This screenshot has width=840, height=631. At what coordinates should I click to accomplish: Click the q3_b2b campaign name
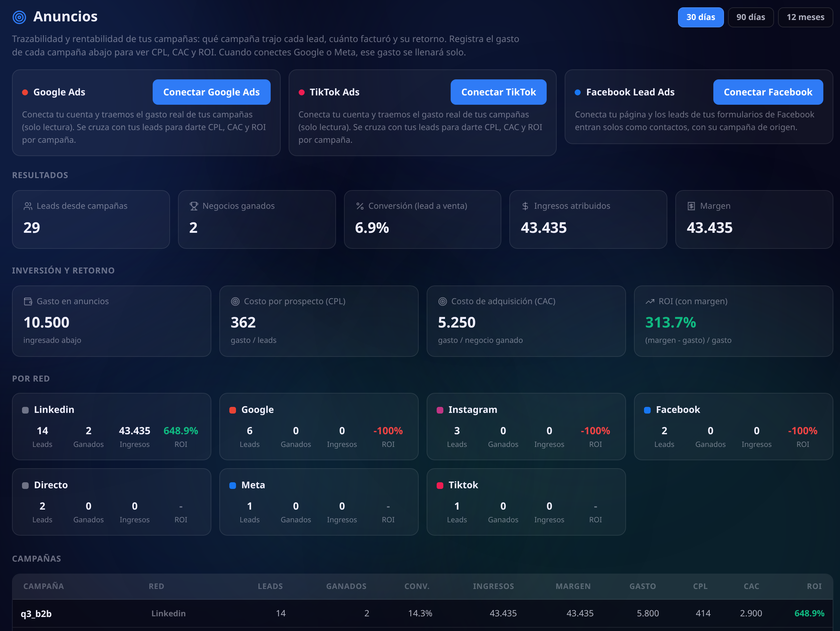(36, 614)
